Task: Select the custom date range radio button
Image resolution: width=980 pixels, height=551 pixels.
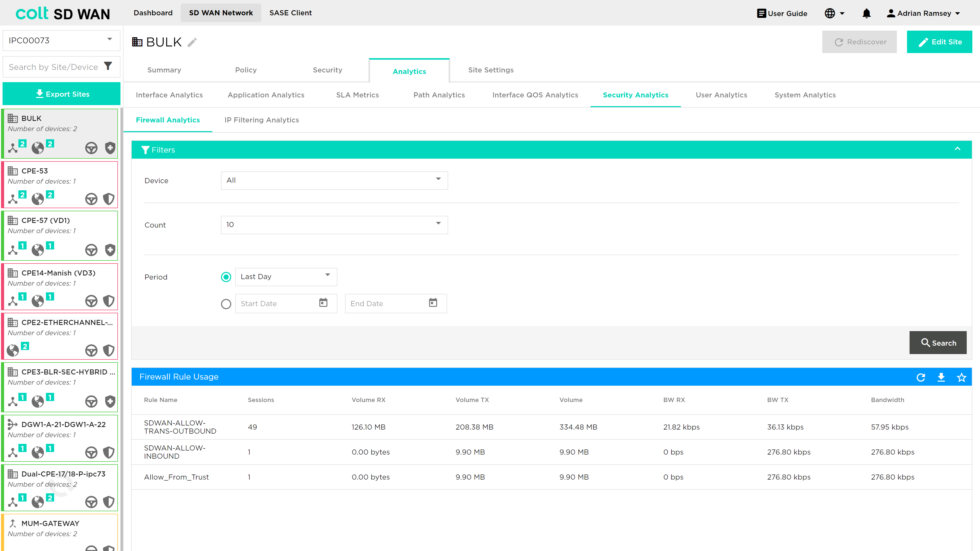Action: [x=226, y=304]
